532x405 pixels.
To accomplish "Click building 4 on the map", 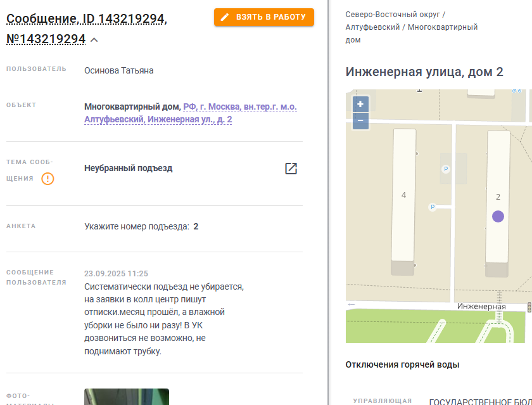I will coord(403,195).
